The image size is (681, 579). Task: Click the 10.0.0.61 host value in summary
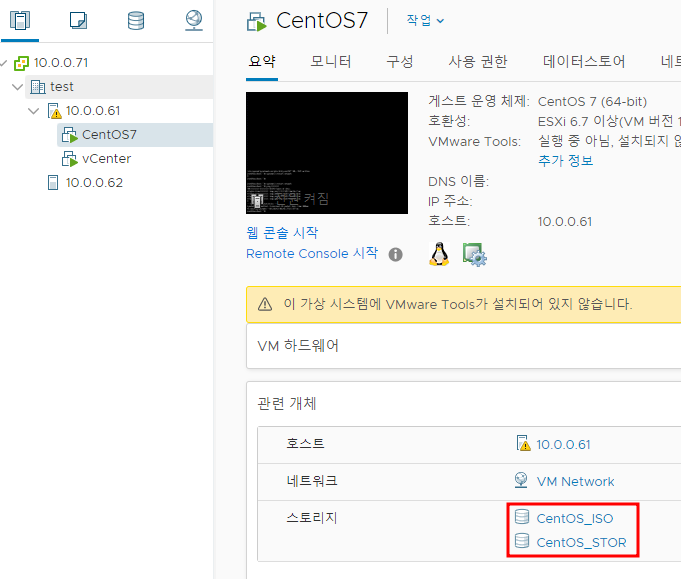[565, 222]
